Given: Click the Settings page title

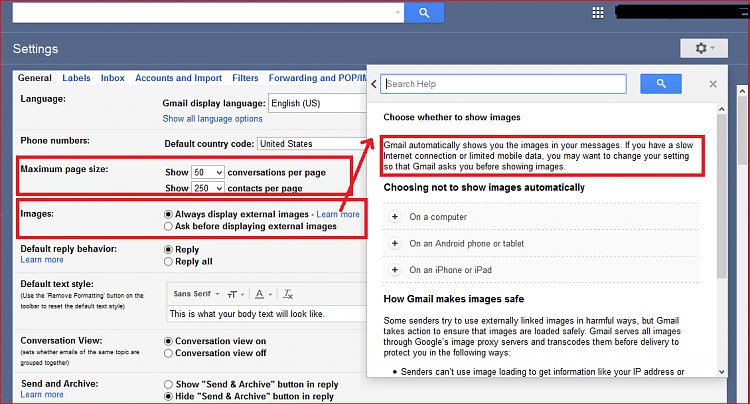Looking at the screenshot, I should click(35, 49).
